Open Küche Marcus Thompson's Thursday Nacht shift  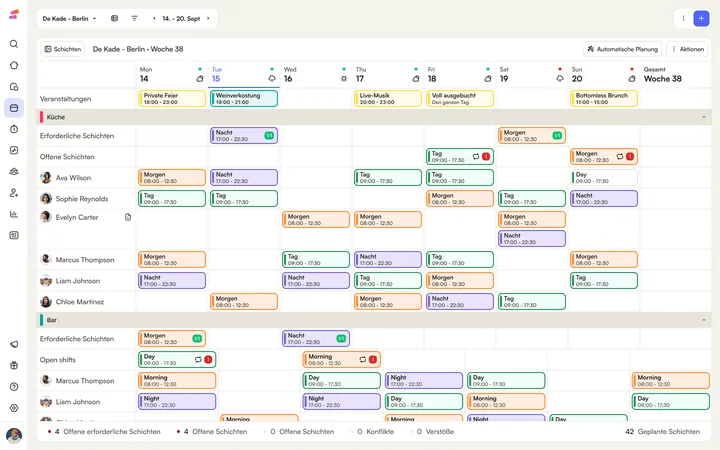click(x=388, y=259)
